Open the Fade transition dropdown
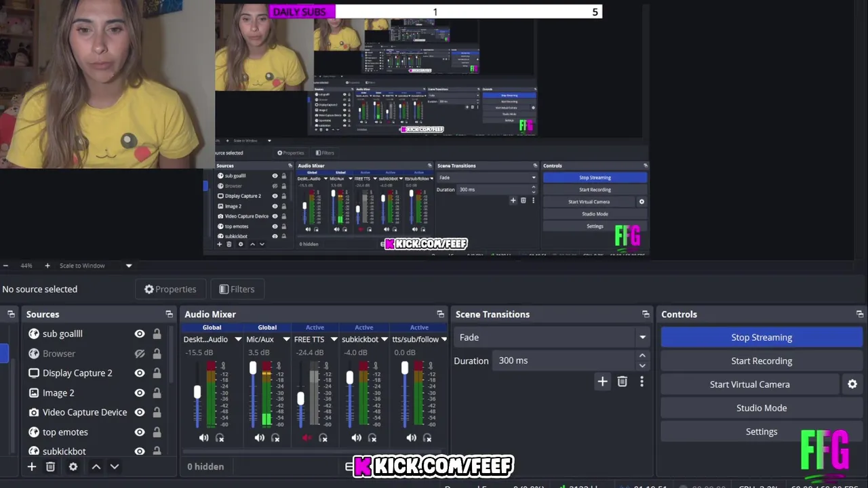Screen dimensions: 868x488 coord(553,338)
